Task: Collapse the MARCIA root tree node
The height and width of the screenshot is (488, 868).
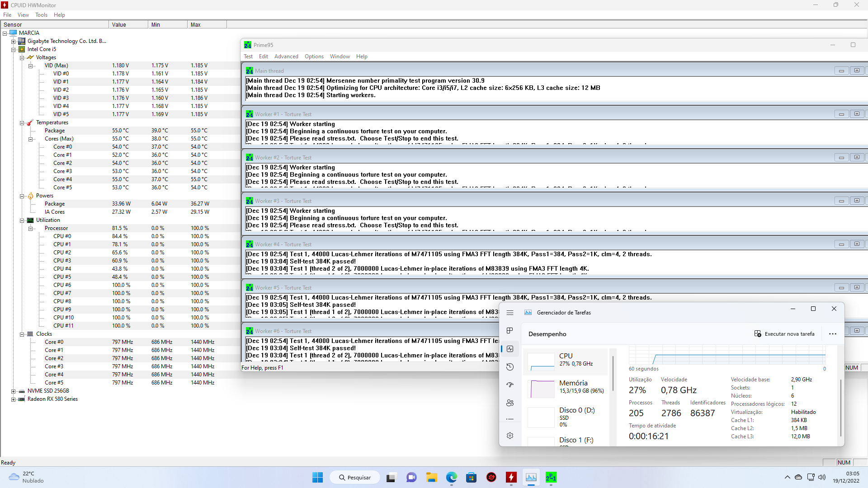Action: pyautogui.click(x=5, y=33)
